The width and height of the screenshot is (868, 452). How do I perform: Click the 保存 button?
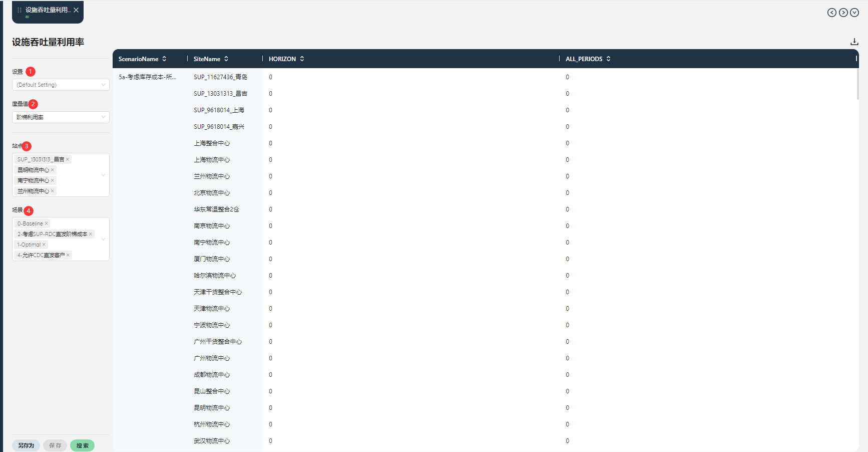tap(55, 445)
